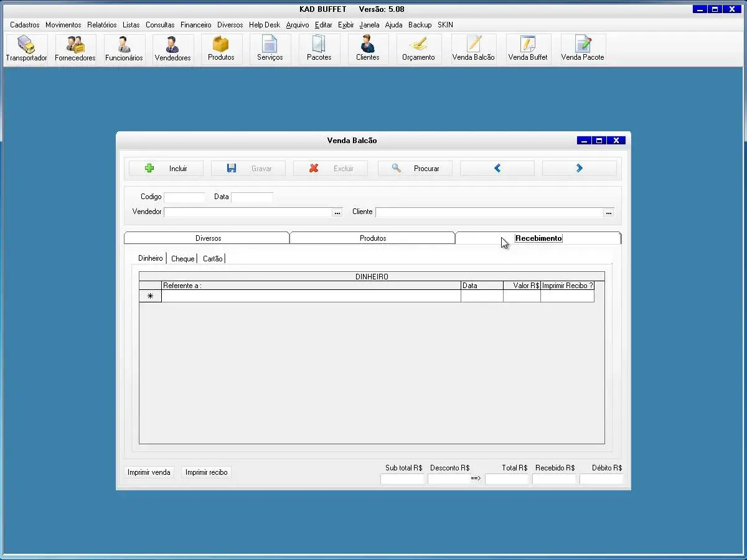
Task: Click the Procurar search button
Action: point(415,169)
